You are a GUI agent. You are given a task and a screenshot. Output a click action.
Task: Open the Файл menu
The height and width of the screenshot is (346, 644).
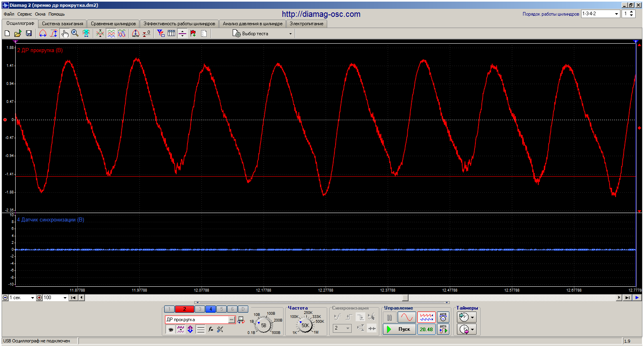coord(9,14)
